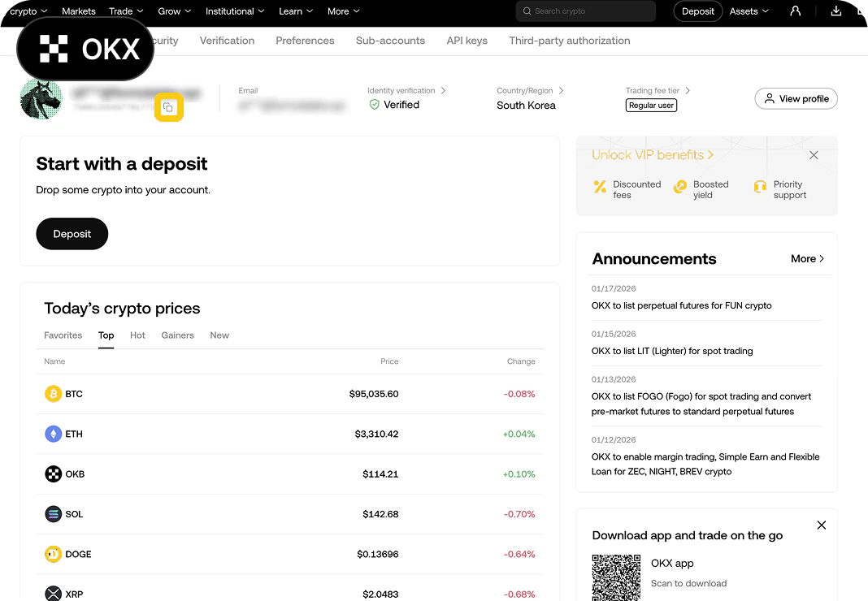Expand the Grow menu
The height and width of the screenshot is (601, 868).
(x=175, y=11)
